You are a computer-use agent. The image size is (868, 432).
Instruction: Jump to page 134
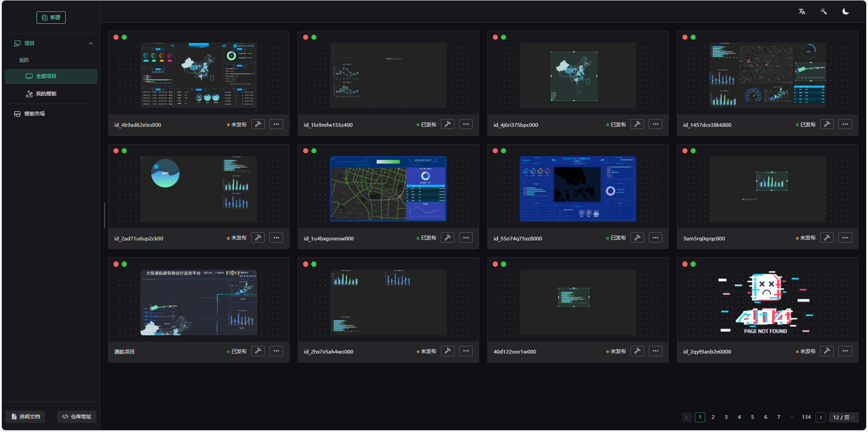pos(806,417)
